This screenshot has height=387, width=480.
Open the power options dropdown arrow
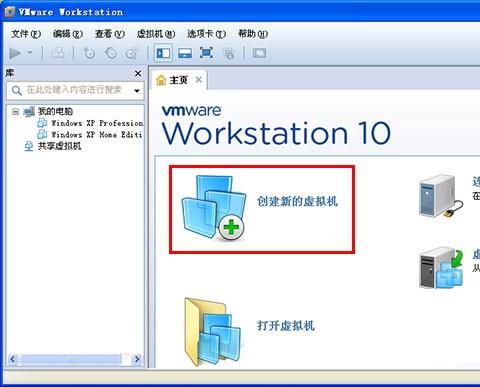click(x=30, y=53)
